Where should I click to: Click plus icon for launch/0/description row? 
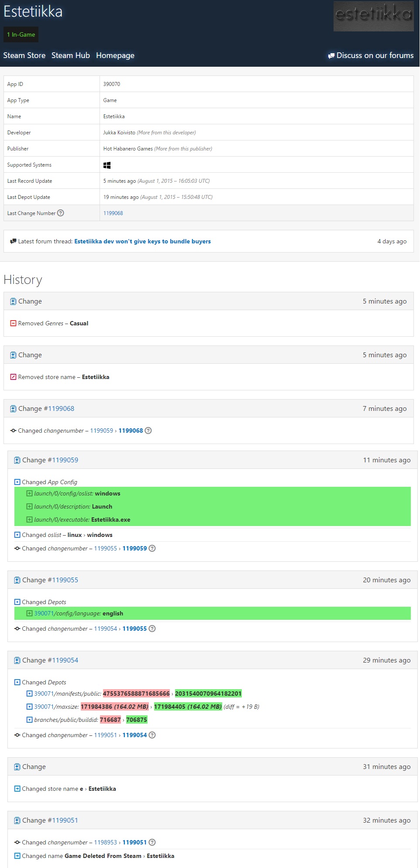[x=30, y=506]
